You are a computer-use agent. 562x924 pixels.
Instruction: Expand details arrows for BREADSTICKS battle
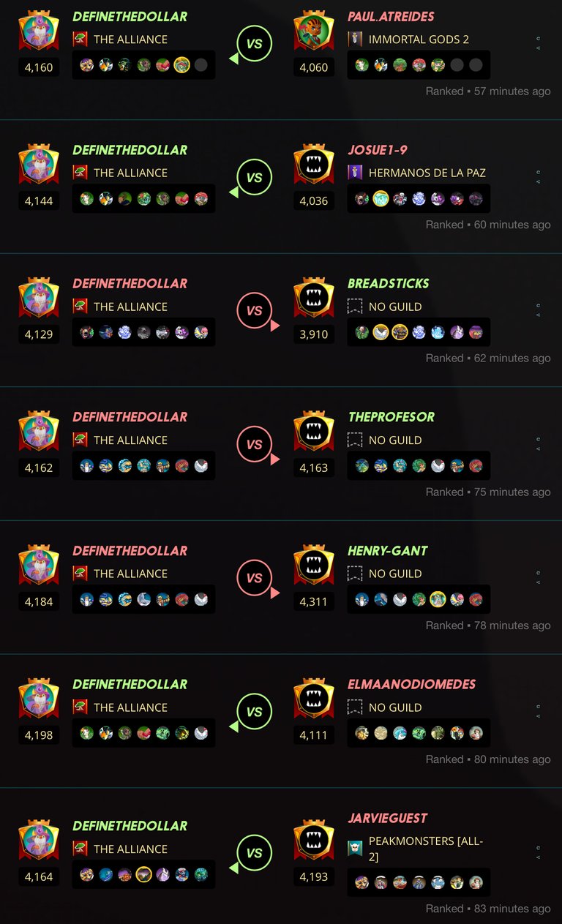[539, 310]
